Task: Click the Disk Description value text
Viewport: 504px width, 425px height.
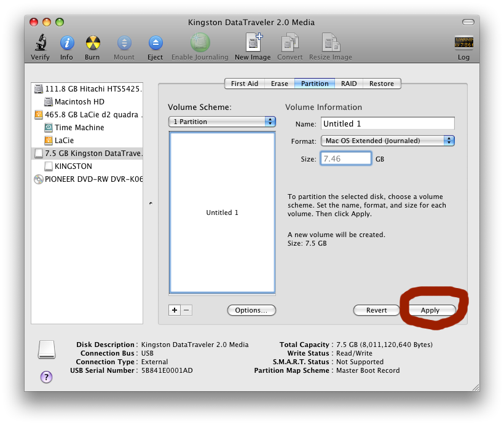Action: [195, 345]
